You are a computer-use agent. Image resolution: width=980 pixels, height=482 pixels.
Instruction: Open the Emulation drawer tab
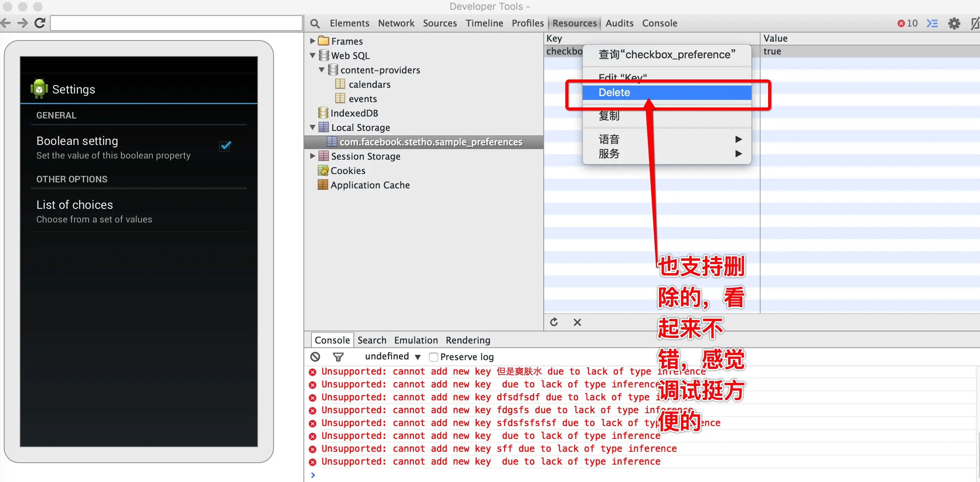[x=415, y=340]
